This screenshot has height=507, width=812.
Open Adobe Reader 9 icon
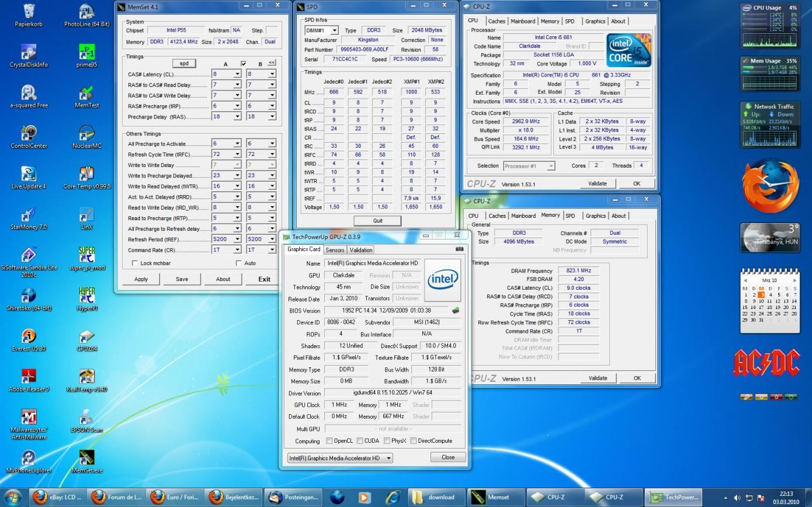coord(29,381)
